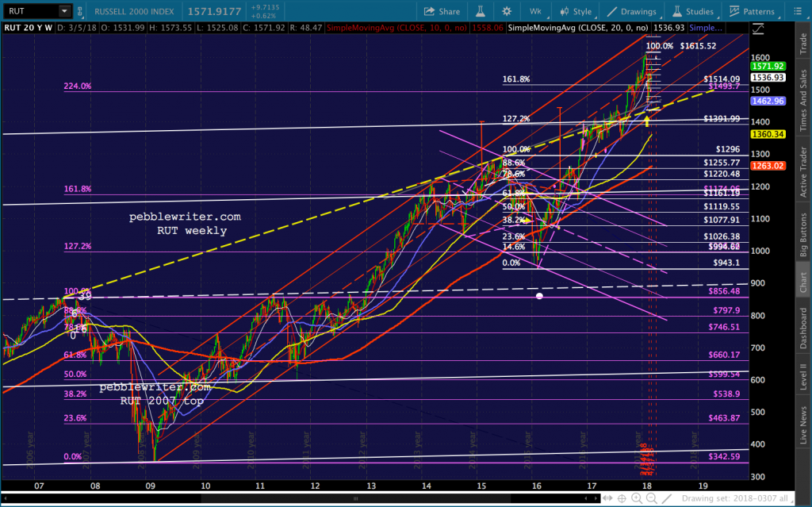
Task: Click the truncated blue Simple... study label
Action: click(705, 28)
